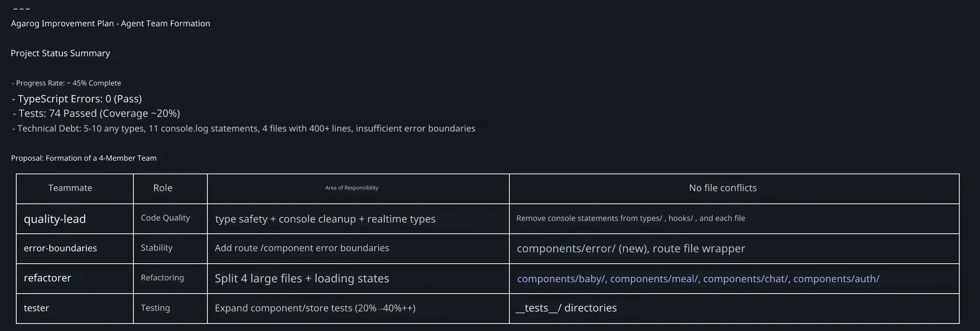The image size is (980, 331).
Task: Open the components/auth/ link
Action: pyautogui.click(x=836, y=279)
